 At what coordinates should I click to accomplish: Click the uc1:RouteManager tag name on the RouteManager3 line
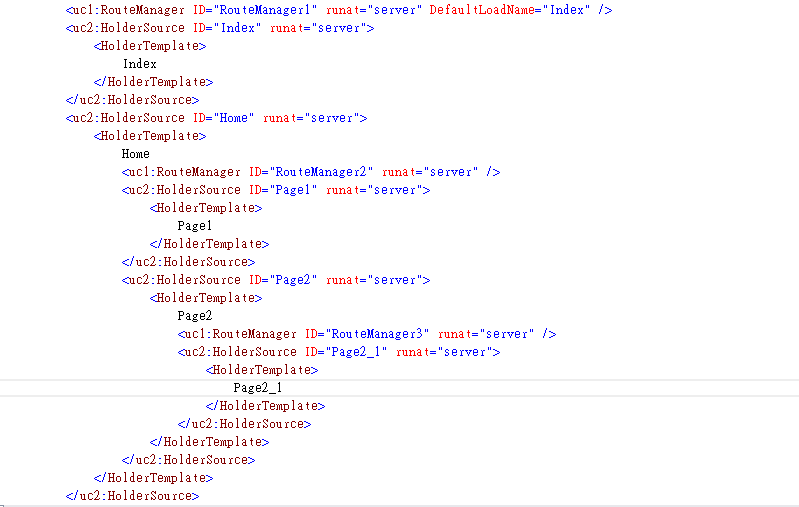point(241,334)
